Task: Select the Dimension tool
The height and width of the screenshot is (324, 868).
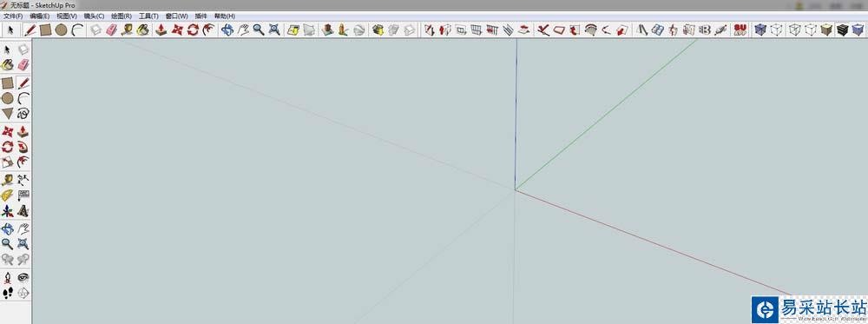Action: (23, 180)
